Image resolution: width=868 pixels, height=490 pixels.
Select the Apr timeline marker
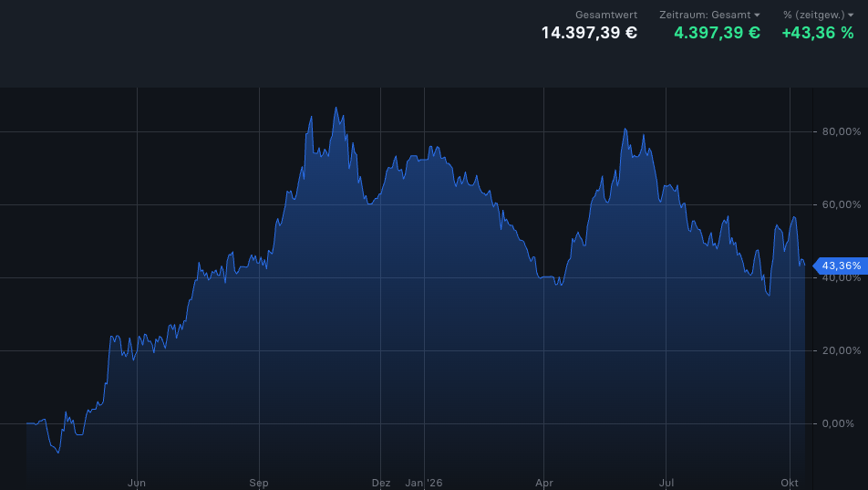544,483
